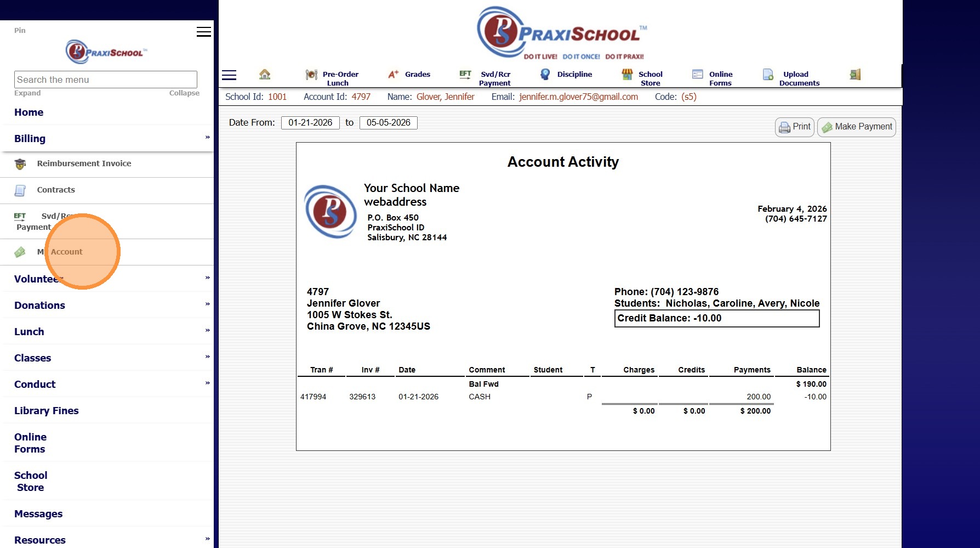
Task: Click invoice number 329613
Action: pos(362,397)
